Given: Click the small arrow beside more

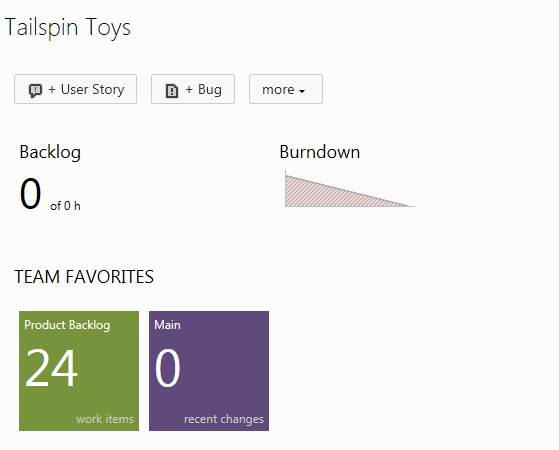Looking at the screenshot, I should pyautogui.click(x=302, y=91).
